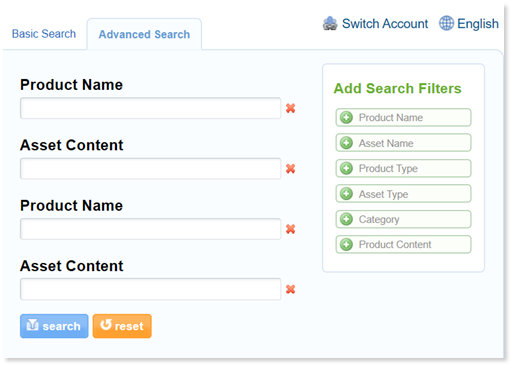Remove the first Product Name filter with red X
The image size is (513, 367).
(290, 108)
